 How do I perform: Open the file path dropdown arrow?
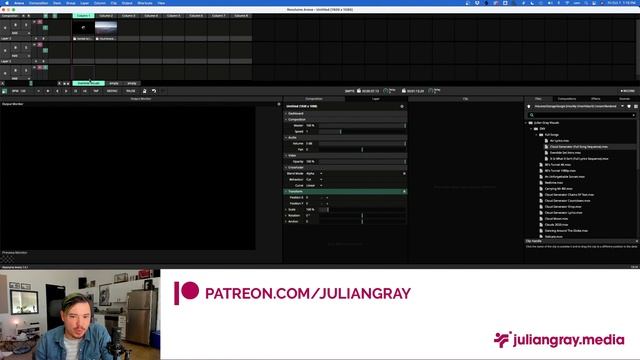[622, 107]
